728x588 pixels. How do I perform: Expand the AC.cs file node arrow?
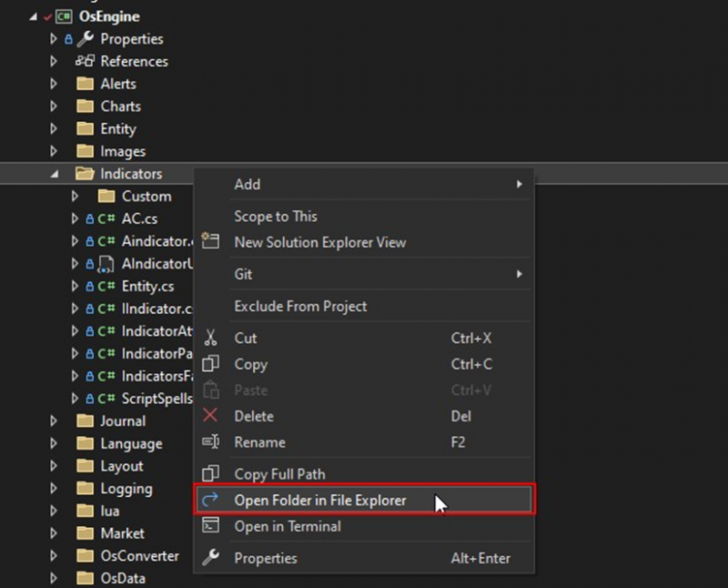point(75,218)
